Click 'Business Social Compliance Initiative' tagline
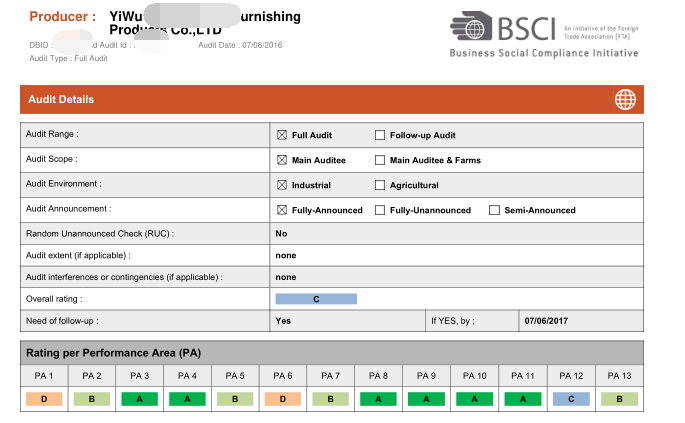 544,53
